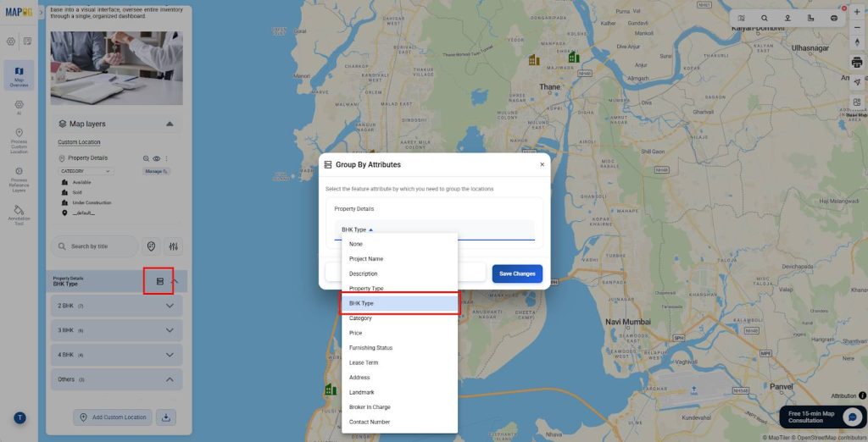This screenshot has height=442, width=868.
Task: Choose Lease Term in attribute list
Action: 400,363
